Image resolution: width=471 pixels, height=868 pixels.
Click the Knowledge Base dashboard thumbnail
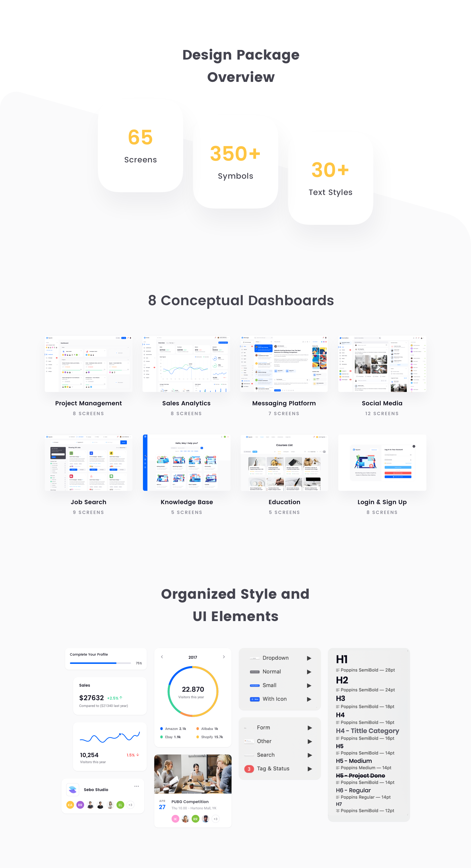pos(187,458)
